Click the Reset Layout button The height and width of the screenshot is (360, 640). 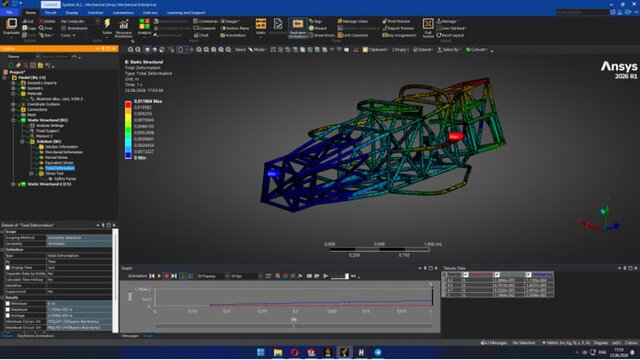point(451,35)
